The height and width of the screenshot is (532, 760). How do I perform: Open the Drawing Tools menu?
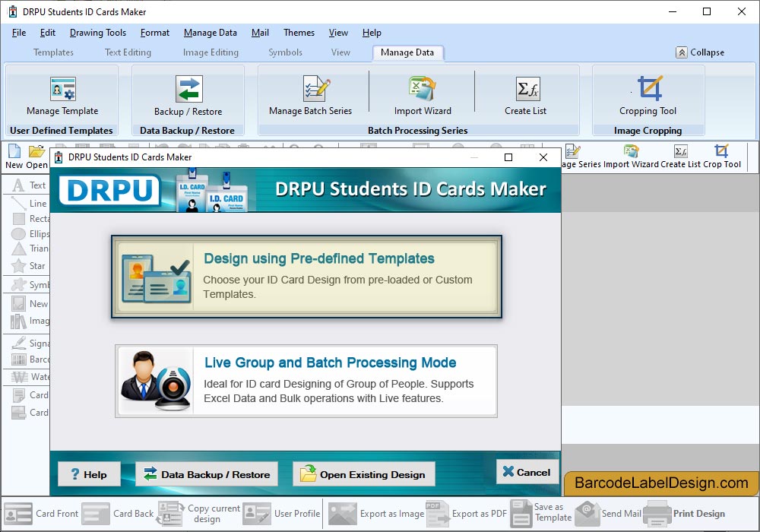click(x=98, y=33)
